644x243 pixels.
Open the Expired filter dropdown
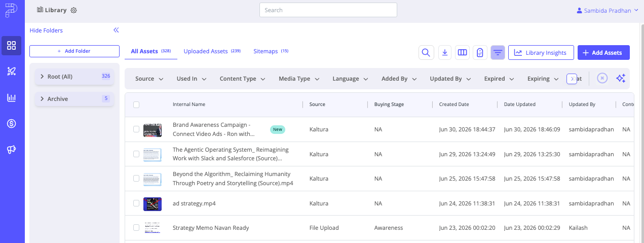coord(499,79)
